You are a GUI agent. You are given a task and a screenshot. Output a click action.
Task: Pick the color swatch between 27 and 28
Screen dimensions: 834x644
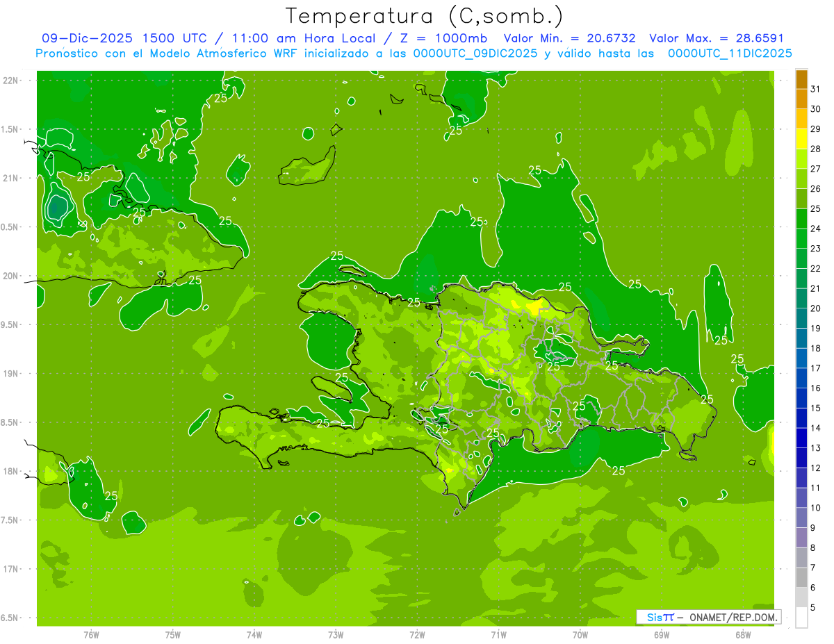coord(801,159)
